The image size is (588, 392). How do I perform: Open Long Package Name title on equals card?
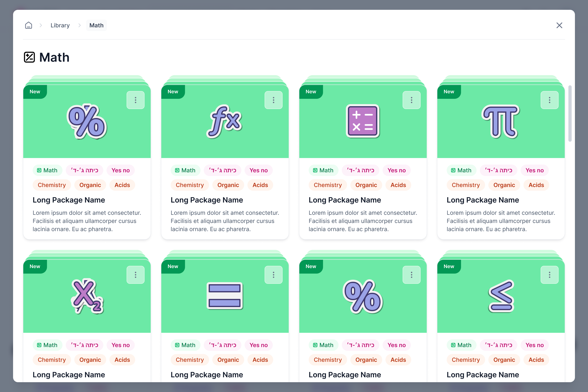coord(207,375)
